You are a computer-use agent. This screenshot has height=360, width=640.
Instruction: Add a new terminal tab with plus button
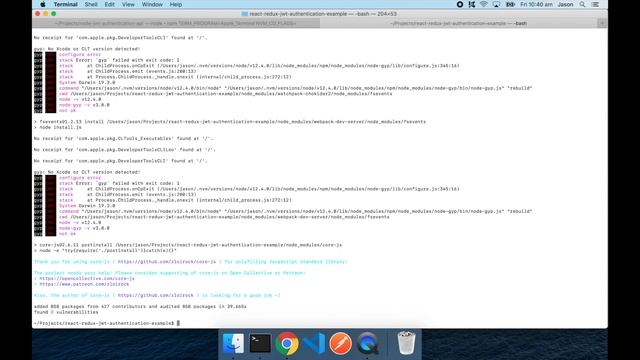602,23
